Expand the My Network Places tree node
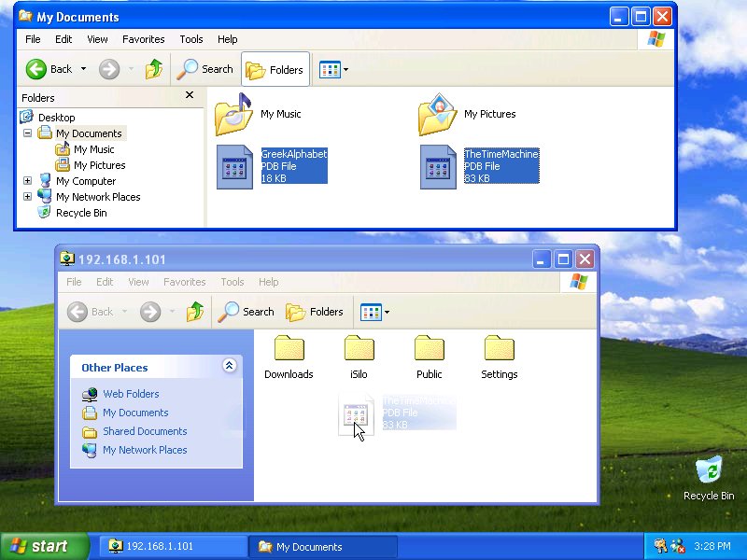The height and width of the screenshot is (560, 747). click(27, 197)
